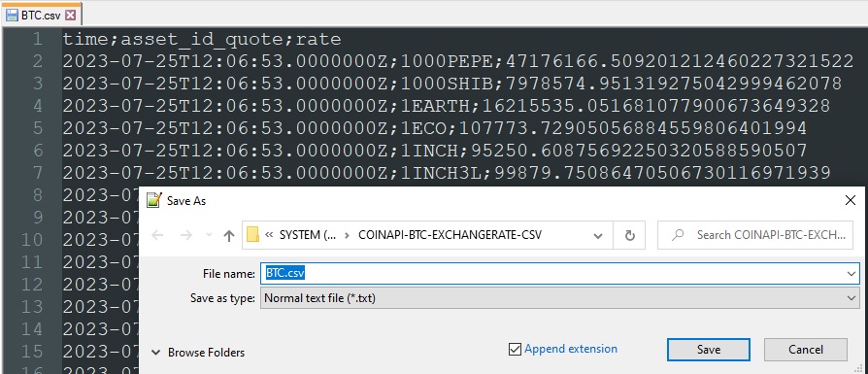Open the address bar previous locations dropdown
This screenshot has height=374, width=868.
(x=598, y=235)
